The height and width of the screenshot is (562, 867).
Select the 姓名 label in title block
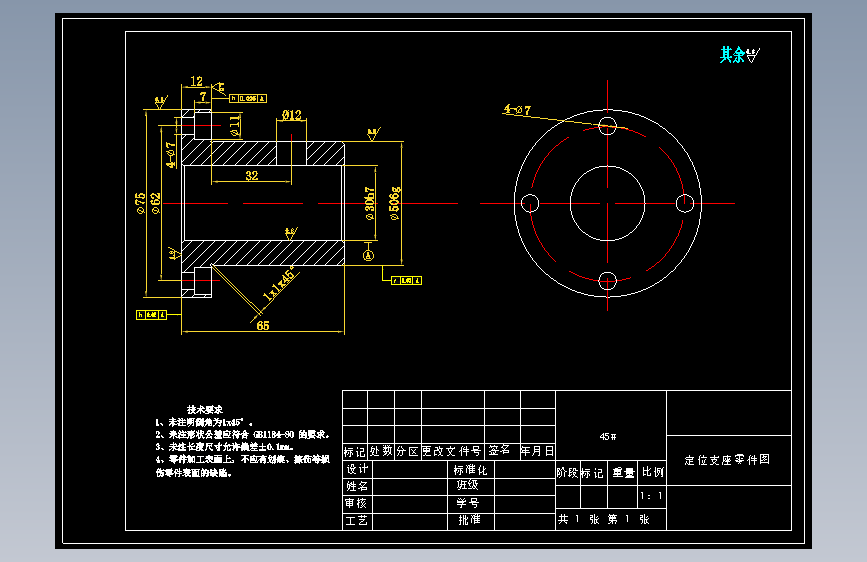pos(357,486)
